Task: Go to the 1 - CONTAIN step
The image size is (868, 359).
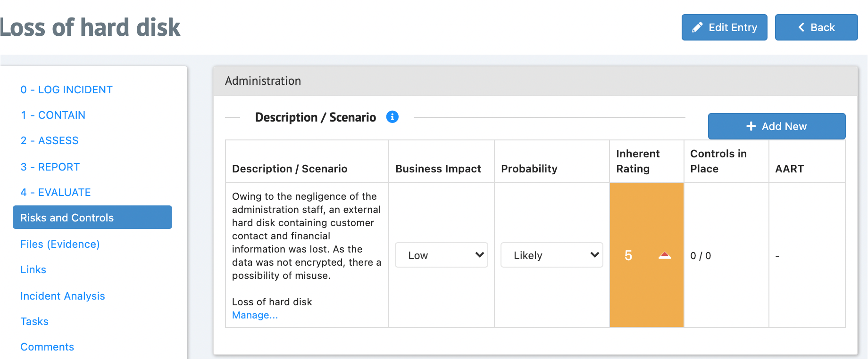Action: [x=53, y=115]
